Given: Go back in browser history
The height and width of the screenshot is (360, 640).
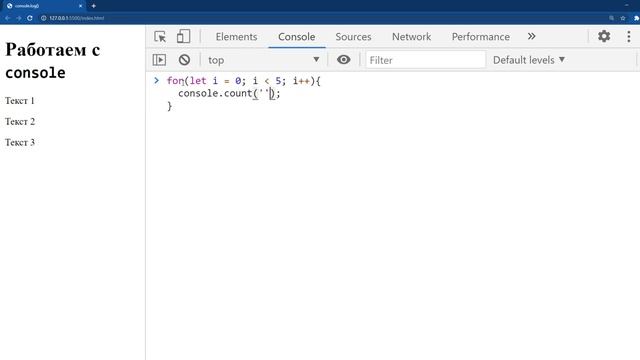Looking at the screenshot, I should tap(7, 18).
